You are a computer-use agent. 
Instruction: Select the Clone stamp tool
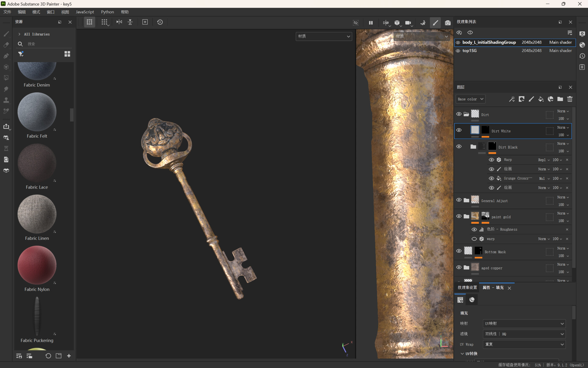[x=6, y=100]
